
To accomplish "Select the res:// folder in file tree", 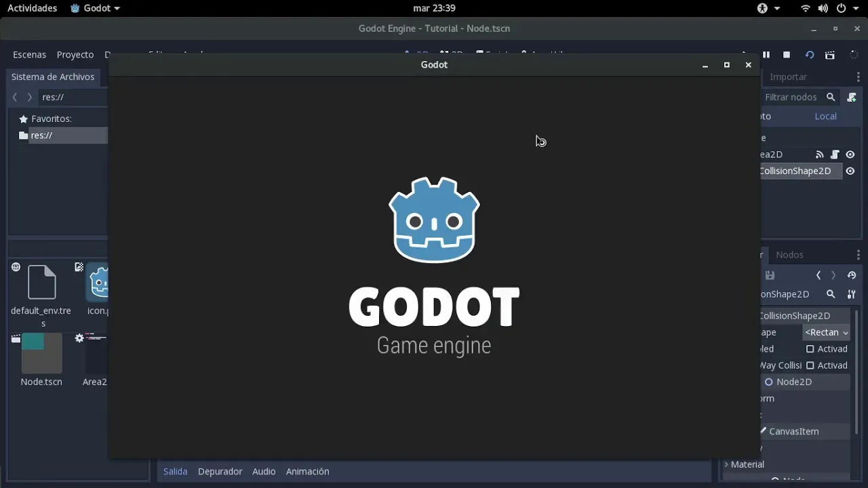I will (62, 136).
